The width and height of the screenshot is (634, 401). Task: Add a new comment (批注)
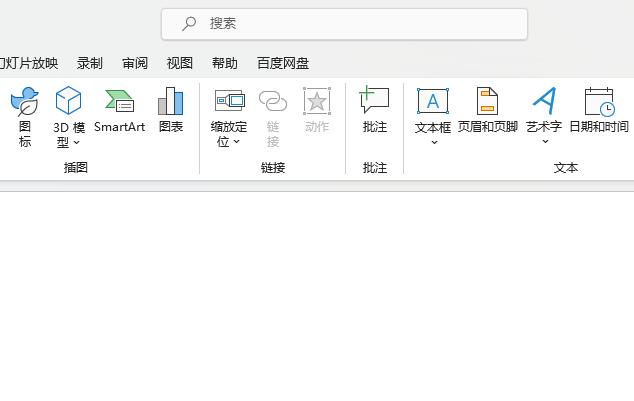click(374, 110)
